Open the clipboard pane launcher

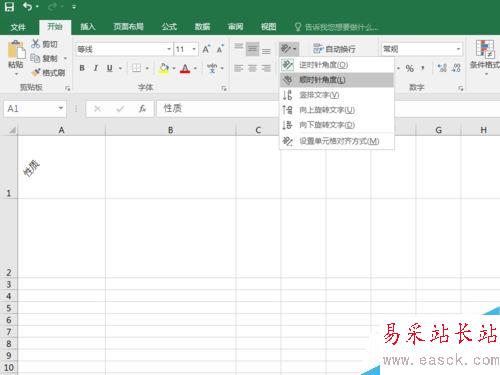click(x=68, y=88)
